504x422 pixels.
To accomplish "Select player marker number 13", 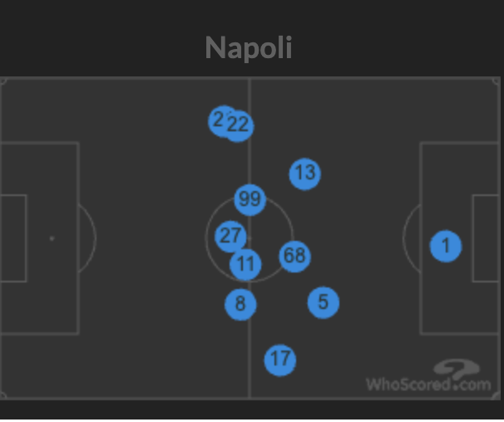I will point(304,174).
